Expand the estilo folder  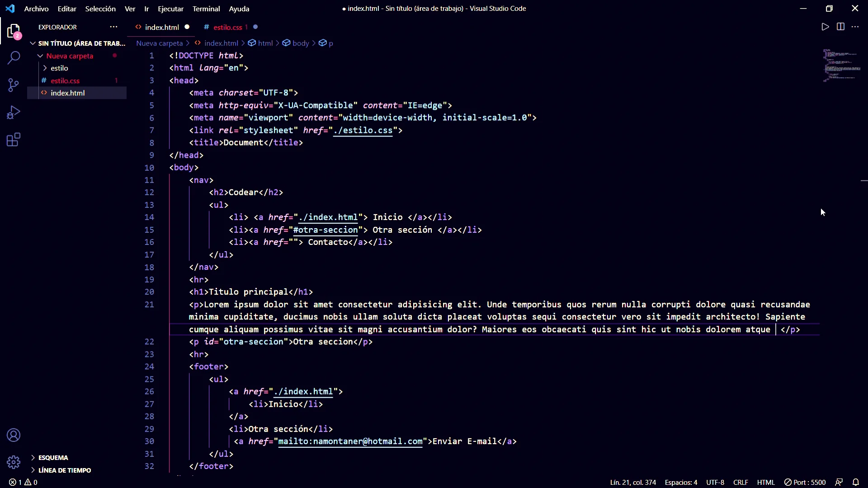59,68
